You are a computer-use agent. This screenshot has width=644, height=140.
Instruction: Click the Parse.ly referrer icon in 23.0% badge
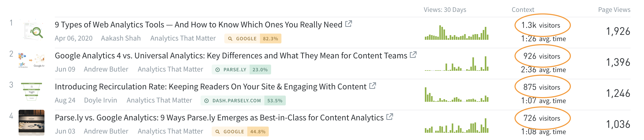tap(218, 70)
